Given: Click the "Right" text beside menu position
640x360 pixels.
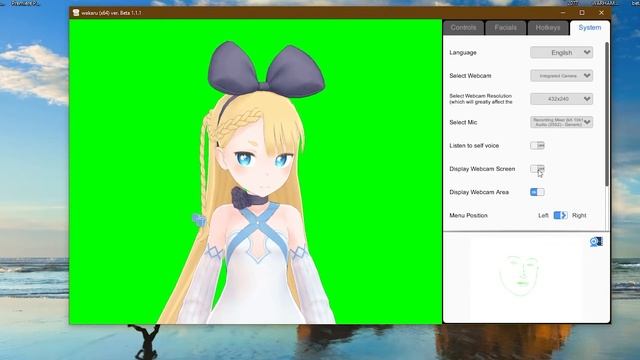Looking at the screenshot, I should pos(579,216).
